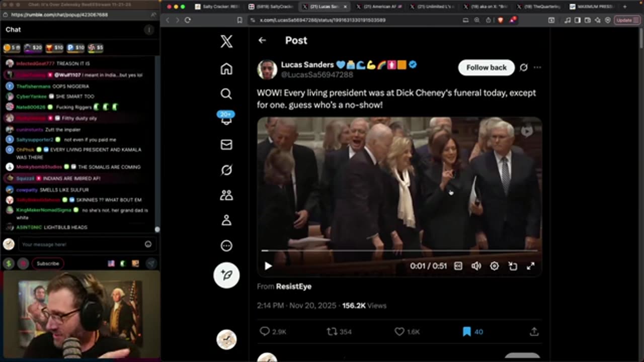
Task: Switch to Salty Cracker first browser tab
Action: point(217,7)
